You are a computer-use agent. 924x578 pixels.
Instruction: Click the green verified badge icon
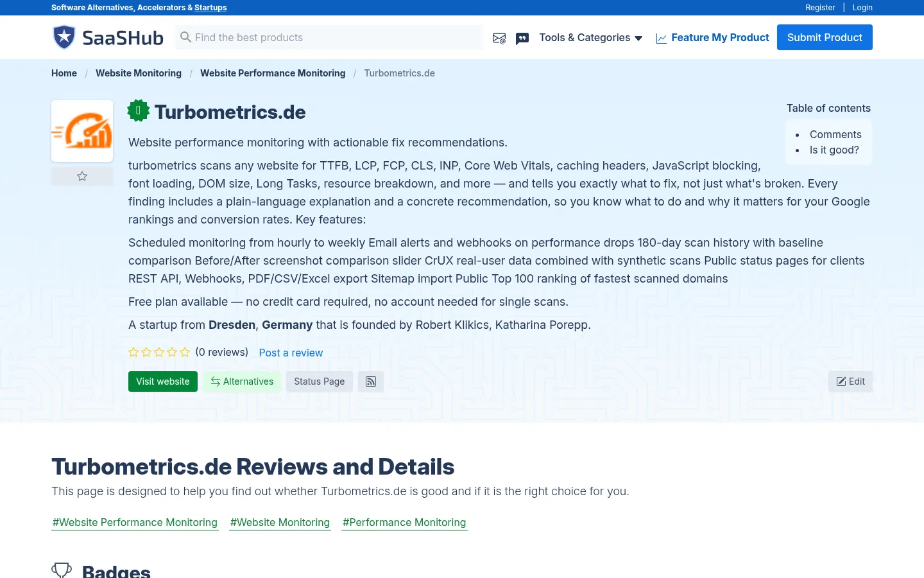click(x=138, y=111)
